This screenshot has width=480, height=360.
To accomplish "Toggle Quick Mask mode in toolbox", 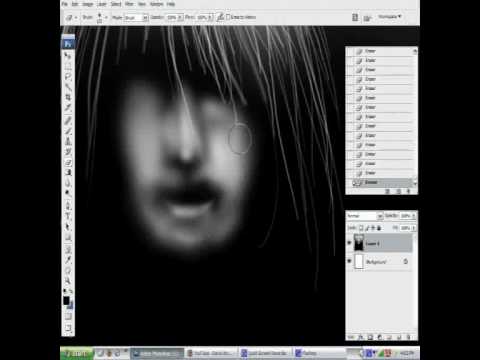I will click(x=68, y=315).
